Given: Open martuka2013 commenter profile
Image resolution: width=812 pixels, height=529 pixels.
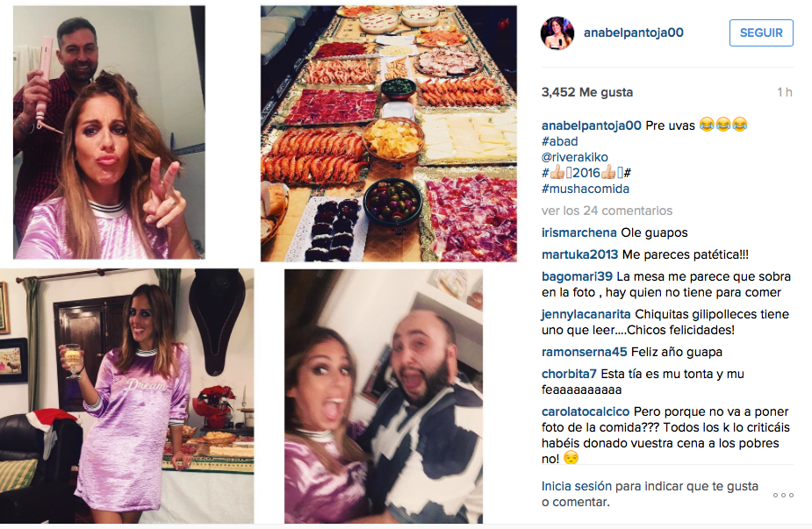Looking at the screenshot, I should [580, 254].
